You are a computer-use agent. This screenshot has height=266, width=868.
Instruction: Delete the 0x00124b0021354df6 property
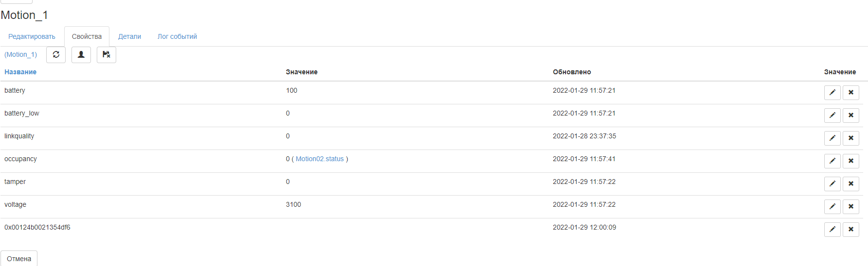tap(850, 229)
